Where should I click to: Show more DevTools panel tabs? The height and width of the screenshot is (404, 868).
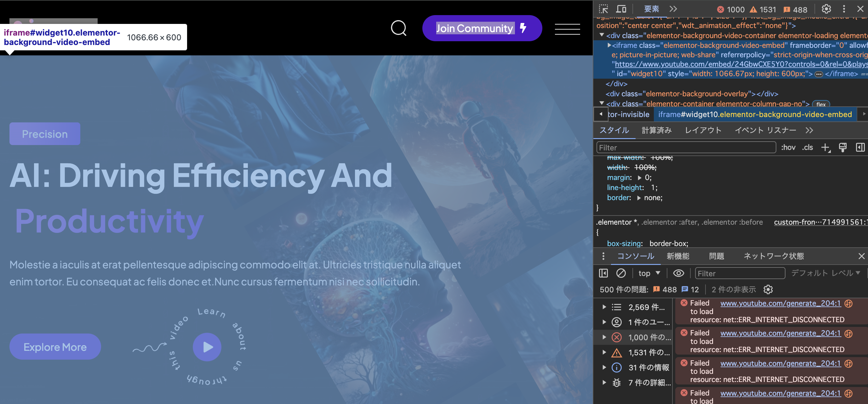[x=673, y=9]
